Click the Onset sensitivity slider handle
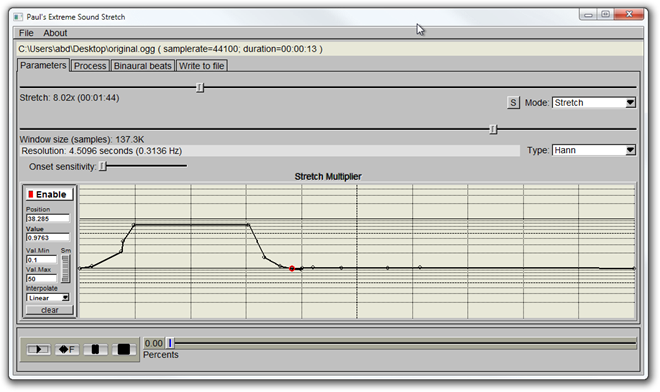The width and height of the screenshot is (660, 392). tap(103, 166)
